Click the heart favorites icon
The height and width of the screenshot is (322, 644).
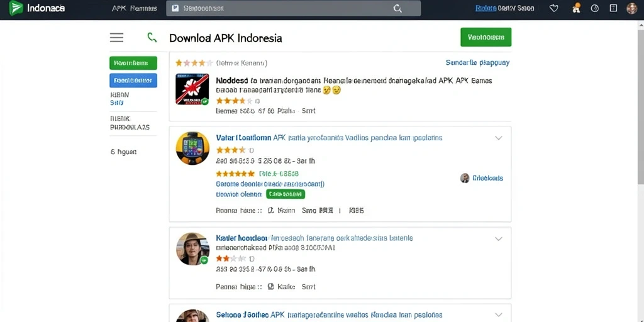click(553, 8)
